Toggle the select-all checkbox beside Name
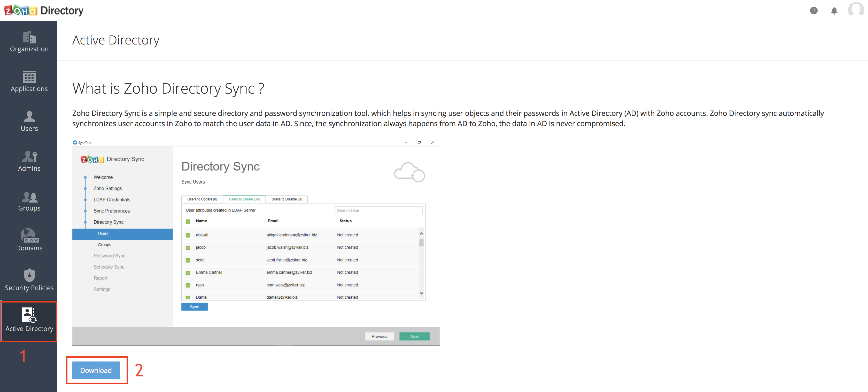The height and width of the screenshot is (392, 868). tap(188, 221)
